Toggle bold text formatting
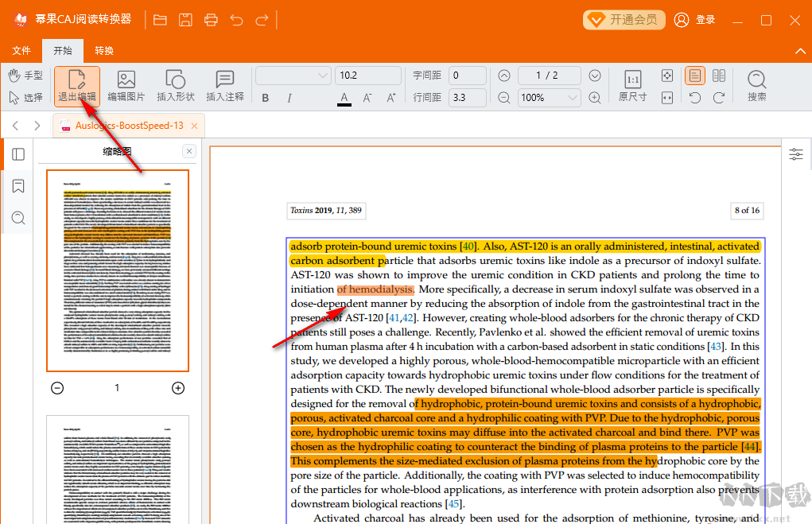The width and height of the screenshot is (812, 524). tap(266, 98)
